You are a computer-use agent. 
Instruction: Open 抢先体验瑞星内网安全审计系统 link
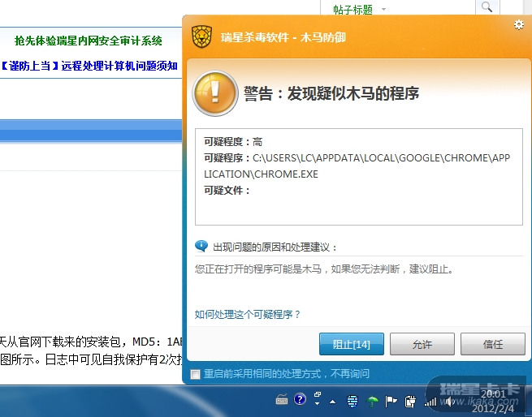pos(89,41)
